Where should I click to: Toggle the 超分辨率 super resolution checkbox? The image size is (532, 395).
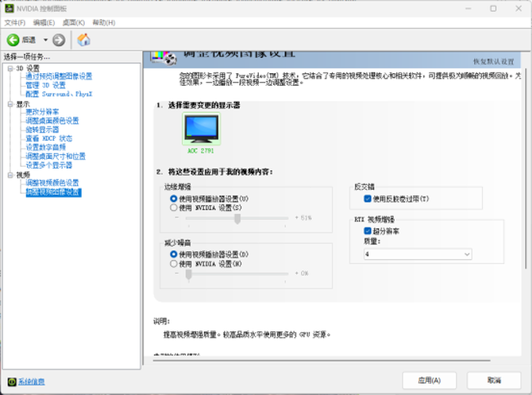click(368, 231)
